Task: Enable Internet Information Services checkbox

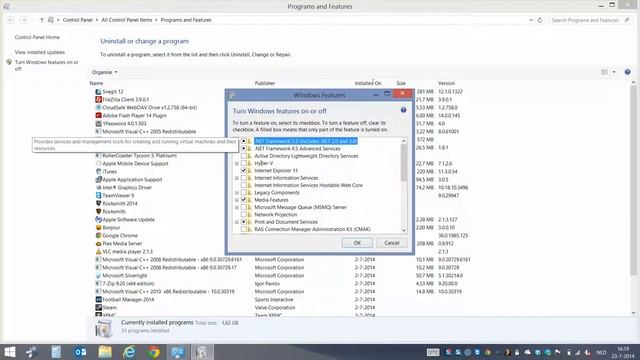Action: point(244,178)
